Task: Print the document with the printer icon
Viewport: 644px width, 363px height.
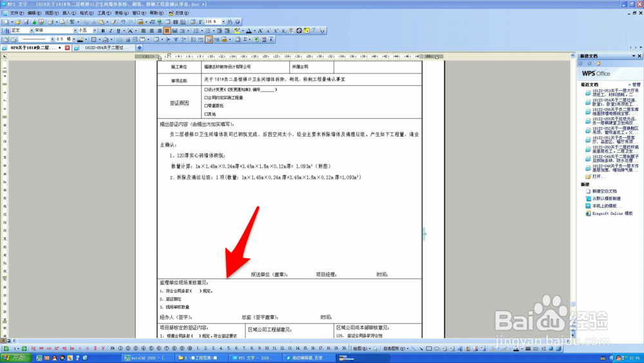Action: pos(50,22)
